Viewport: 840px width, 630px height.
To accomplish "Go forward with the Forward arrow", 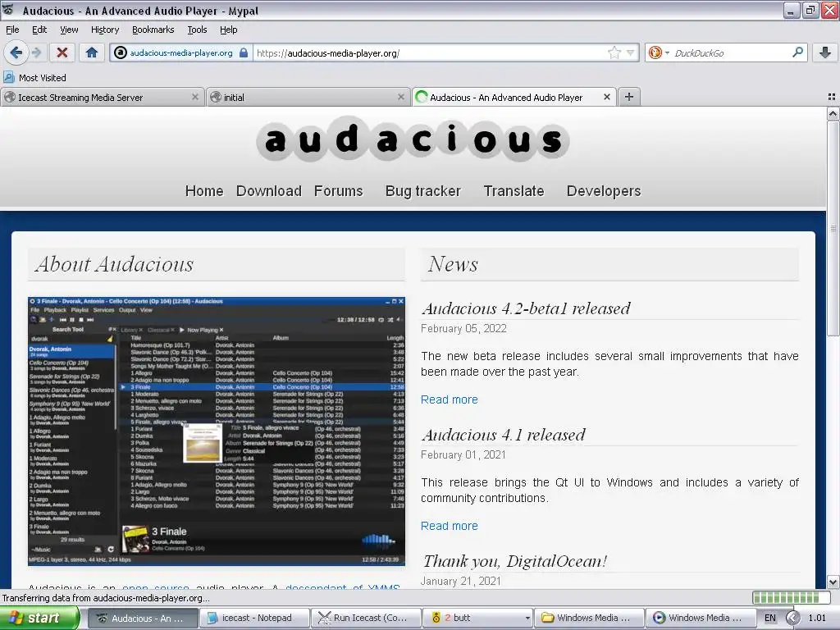I will [x=36, y=52].
